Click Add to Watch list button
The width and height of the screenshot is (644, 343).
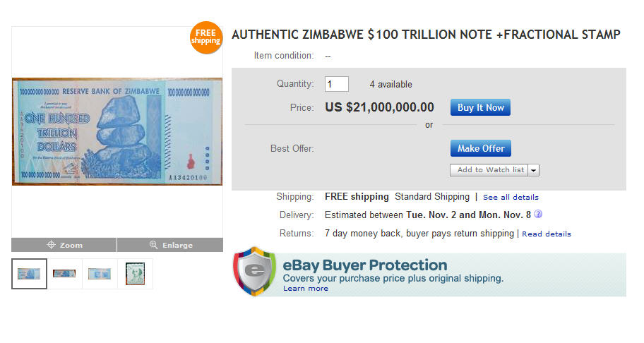[489, 170]
